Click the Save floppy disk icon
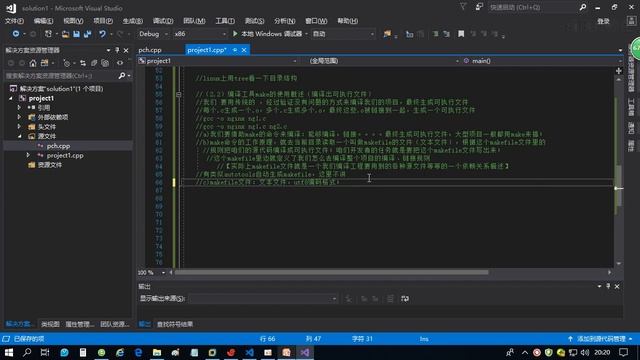The width and height of the screenshot is (640, 360). point(76,34)
